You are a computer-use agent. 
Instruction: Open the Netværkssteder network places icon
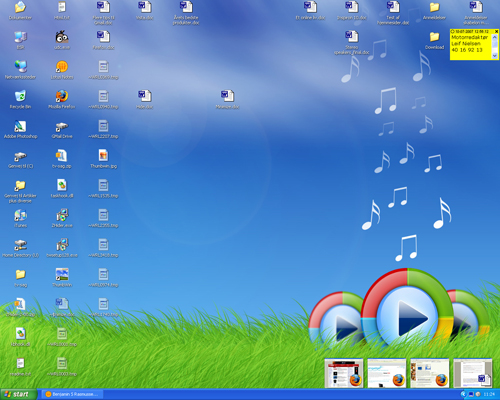tap(20, 66)
